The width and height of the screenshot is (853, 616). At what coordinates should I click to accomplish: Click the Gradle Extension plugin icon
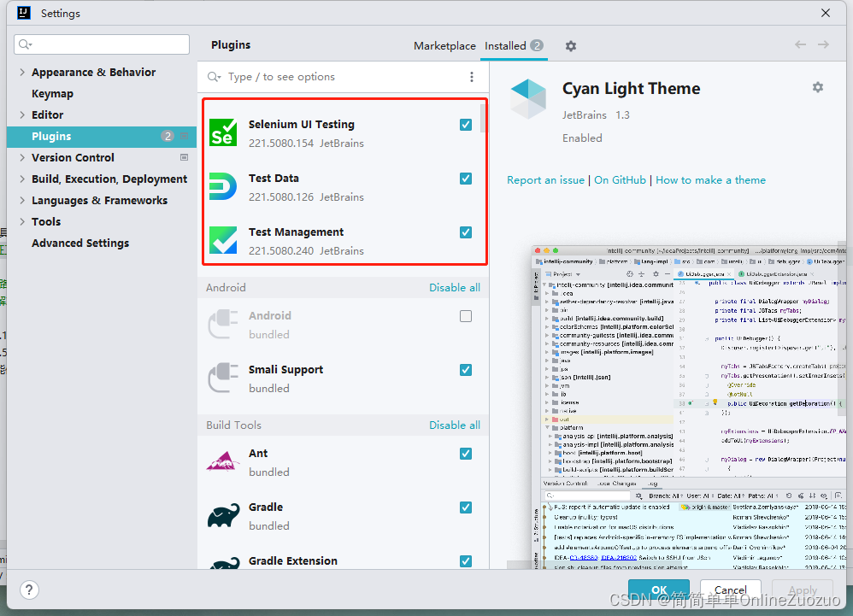(x=223, y=564)
